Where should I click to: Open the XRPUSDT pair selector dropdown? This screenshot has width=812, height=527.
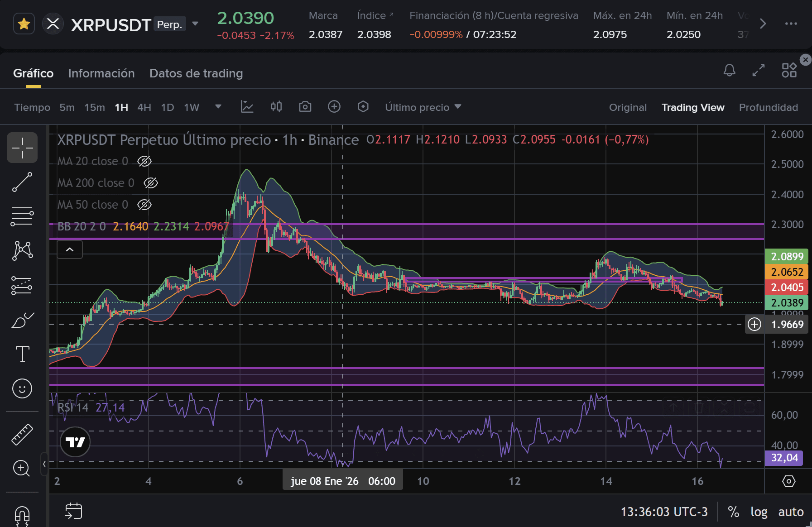click(x=195, y=24)
